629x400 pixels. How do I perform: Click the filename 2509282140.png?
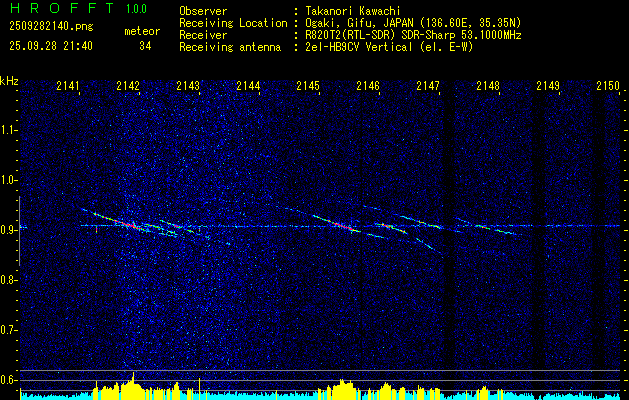[x=51, y=26]
